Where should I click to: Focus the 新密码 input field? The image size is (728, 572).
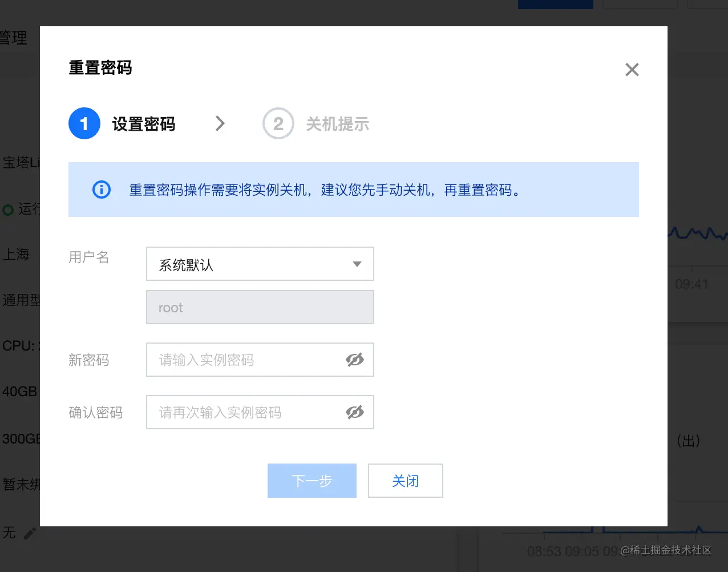pyautogui.click(x=260, y=360)
